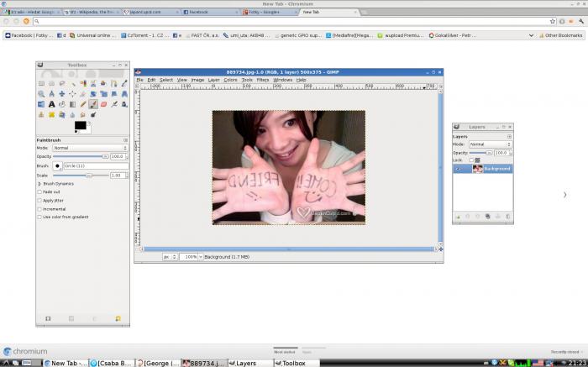Select the Clone stamp tool
This screenshot has height=367, width=588.
coord(41,115)
